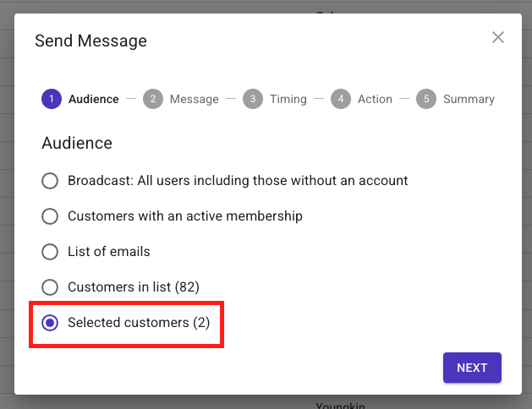Click the step 4 number circle
532x409 pixels.
(x=341, y=99)
